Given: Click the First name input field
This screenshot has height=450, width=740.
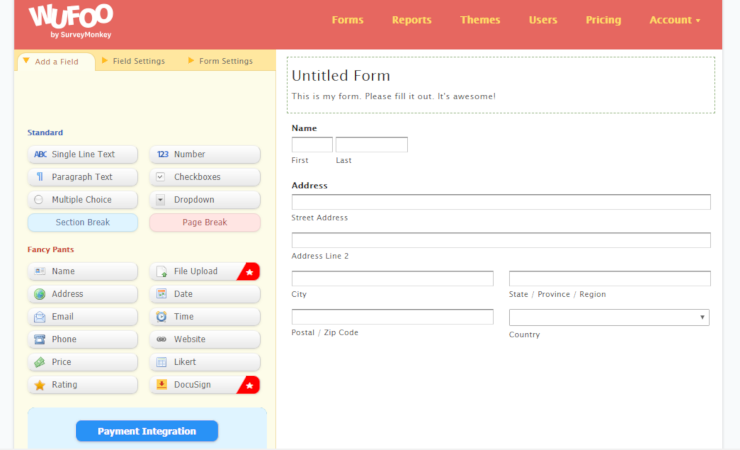Looking at the screenshot, I should pos(312,144).
